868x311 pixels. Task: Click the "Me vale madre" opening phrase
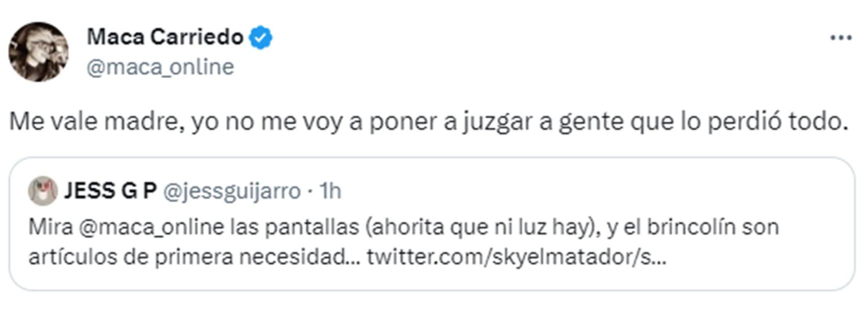click(x=94, y=121)
